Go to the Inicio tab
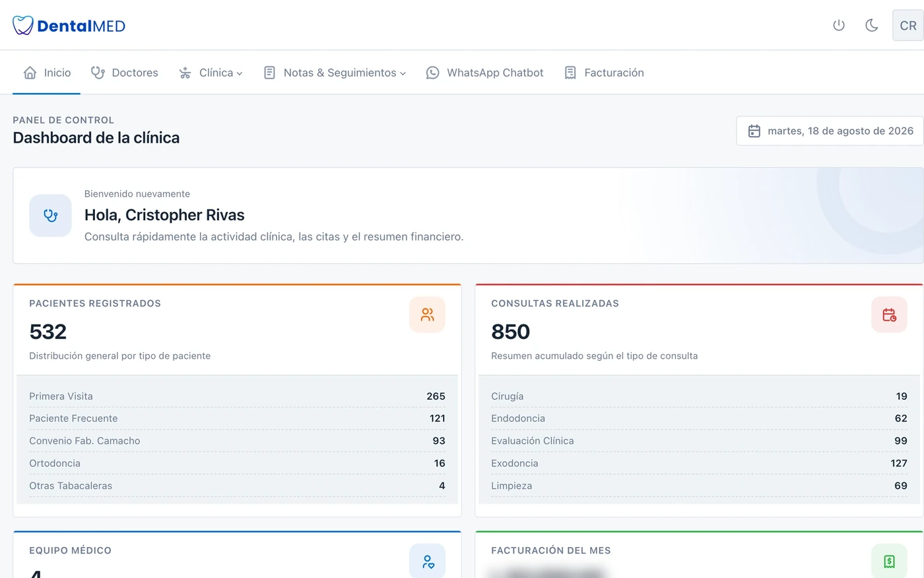Viewport: 924px width, 578px height. (47, 73)
